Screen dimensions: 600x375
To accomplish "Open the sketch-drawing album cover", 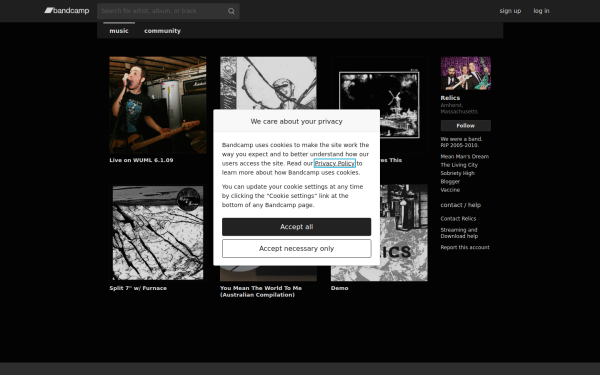I will (268, 83).
